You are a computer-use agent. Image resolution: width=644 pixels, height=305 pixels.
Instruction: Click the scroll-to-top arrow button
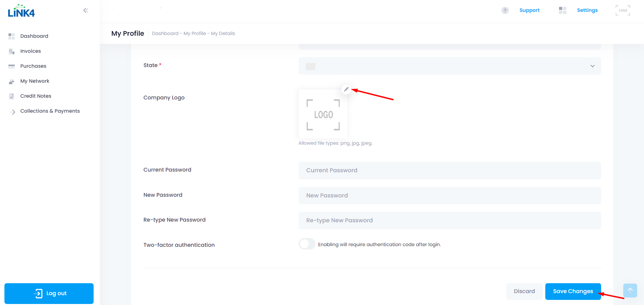coord(630,290)
